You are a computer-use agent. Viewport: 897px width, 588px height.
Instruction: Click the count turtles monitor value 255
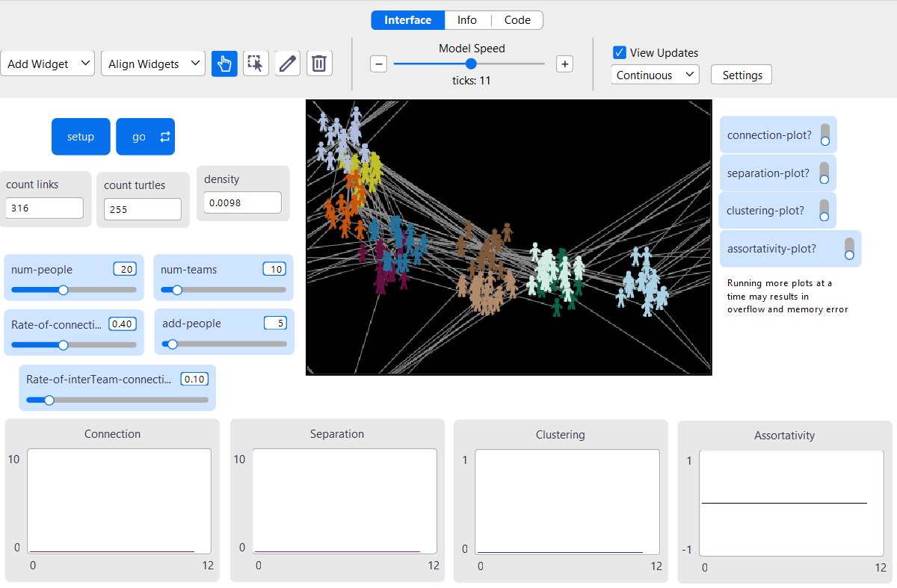point(142,209)
